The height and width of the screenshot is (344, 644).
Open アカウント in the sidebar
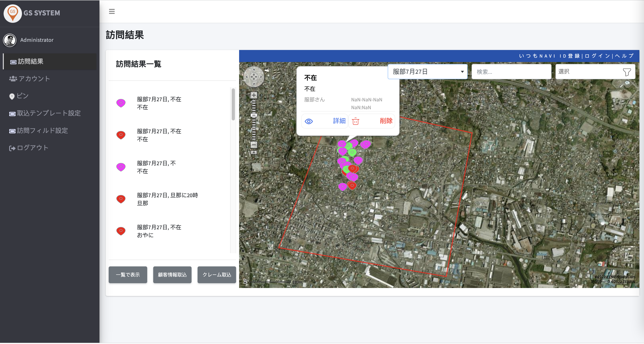point(30,79)
